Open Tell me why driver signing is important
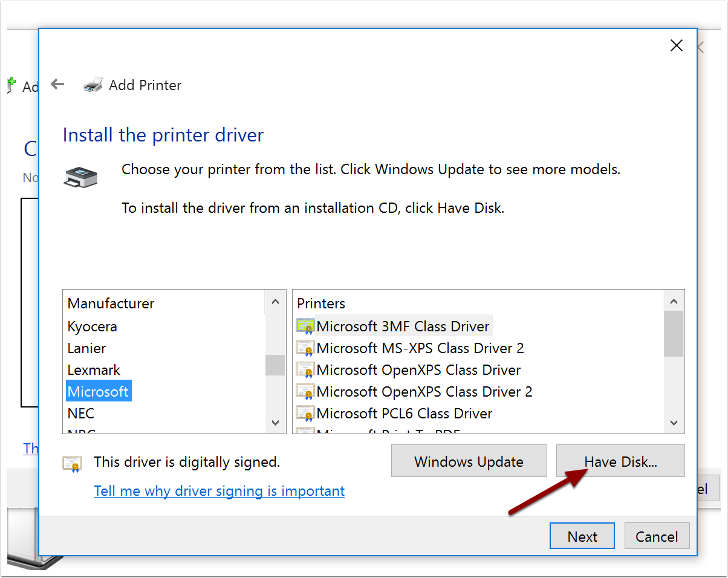Image resolution: width=728 pixels, height=578 pixels. (219, 491)
